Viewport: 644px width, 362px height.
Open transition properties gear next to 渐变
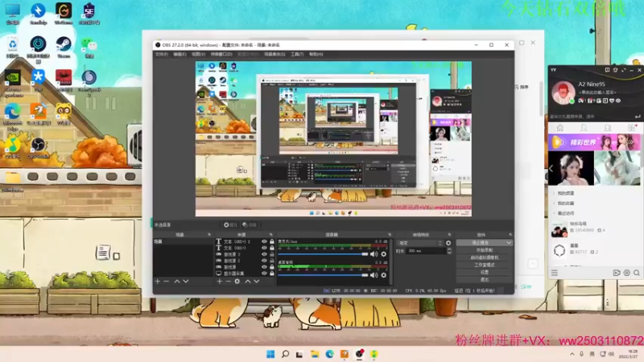[448, 243]
